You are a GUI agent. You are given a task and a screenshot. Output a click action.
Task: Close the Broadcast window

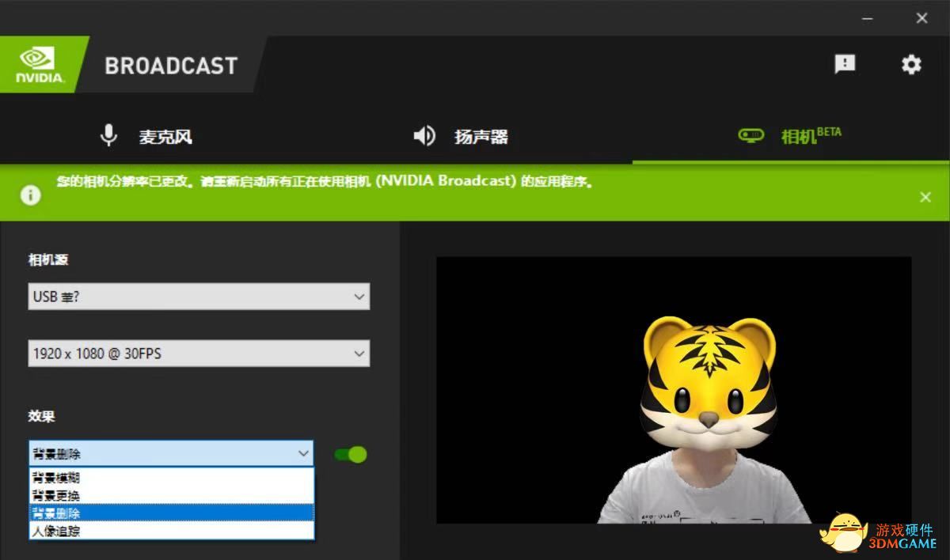click(x=921, y=18)
